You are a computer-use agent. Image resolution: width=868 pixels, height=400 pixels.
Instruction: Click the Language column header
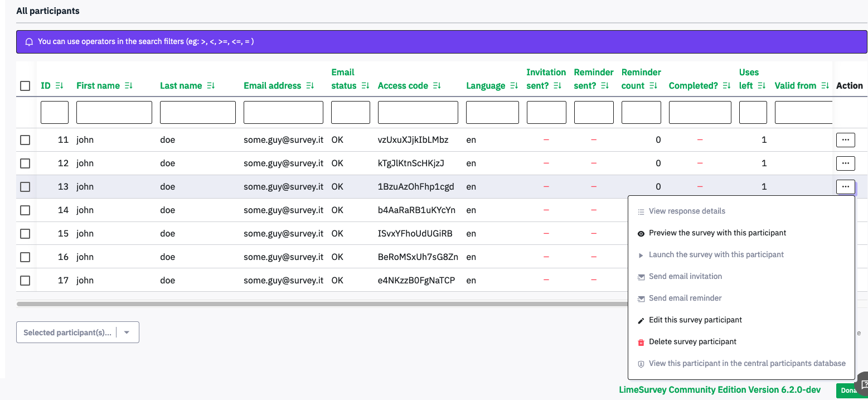coord(485,86)
